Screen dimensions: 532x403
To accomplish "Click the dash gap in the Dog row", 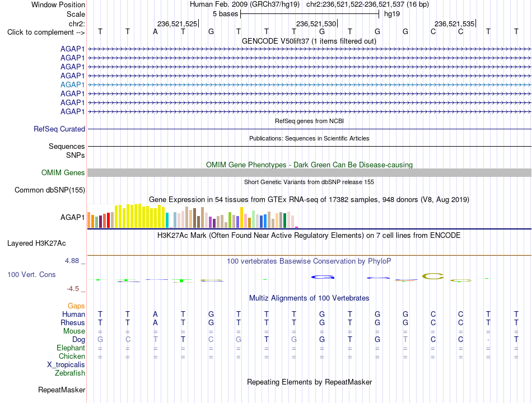I will tap(488, 340).
